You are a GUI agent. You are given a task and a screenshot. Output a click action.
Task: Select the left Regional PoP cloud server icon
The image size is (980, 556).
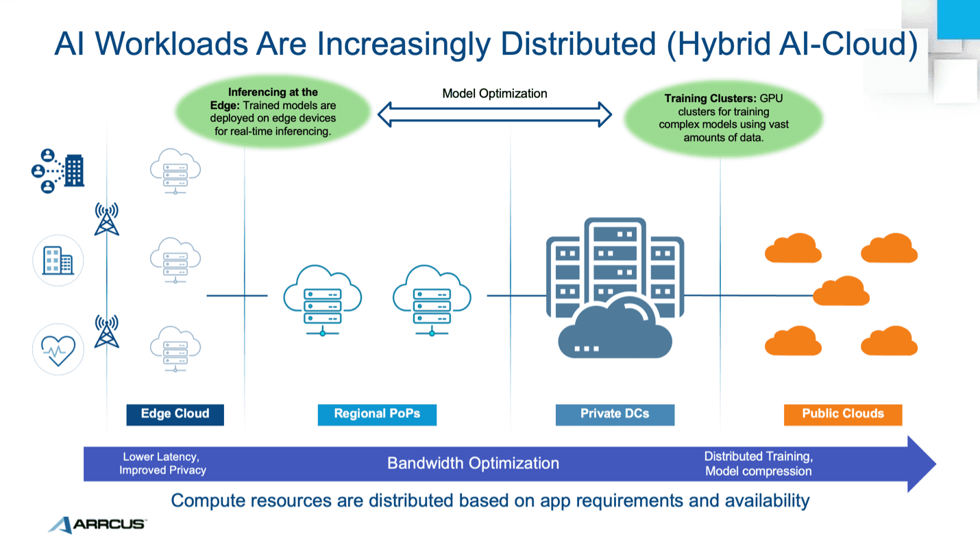[x=322, y=301]
